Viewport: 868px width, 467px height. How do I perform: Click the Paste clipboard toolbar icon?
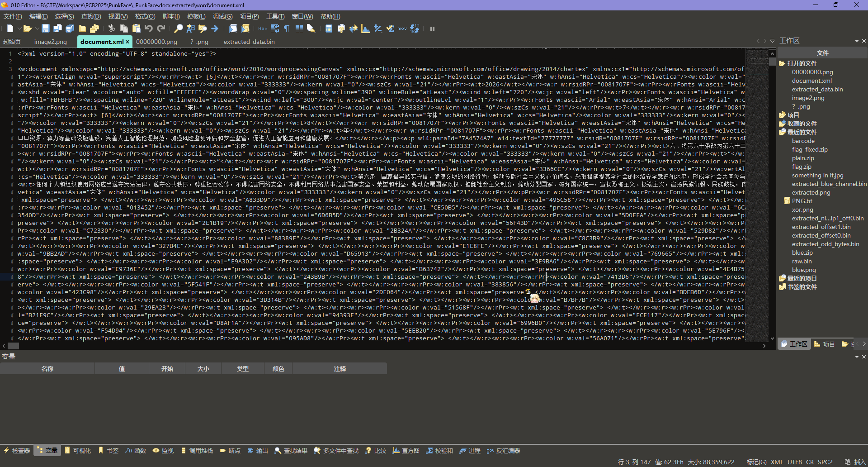[136, 29]
